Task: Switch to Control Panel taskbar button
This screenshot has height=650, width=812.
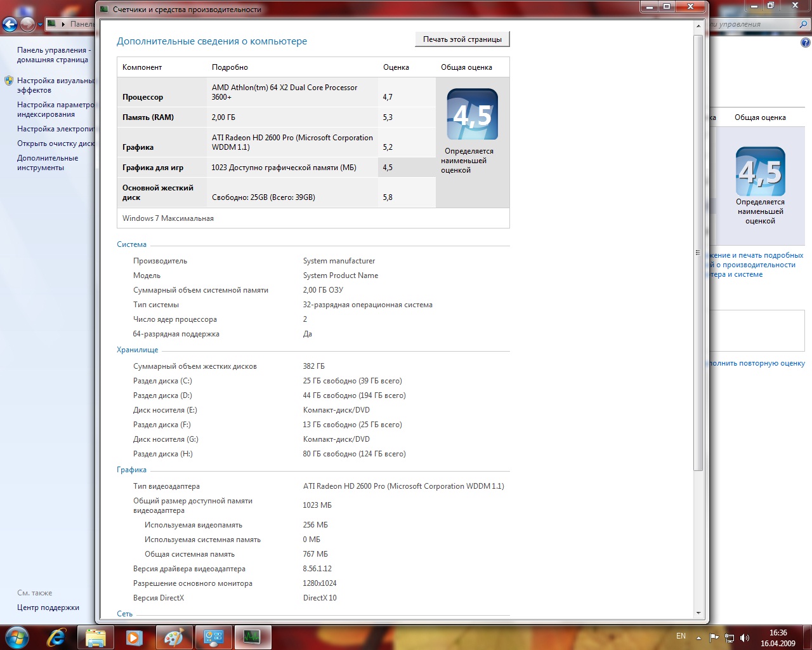Action: point(213,637)
